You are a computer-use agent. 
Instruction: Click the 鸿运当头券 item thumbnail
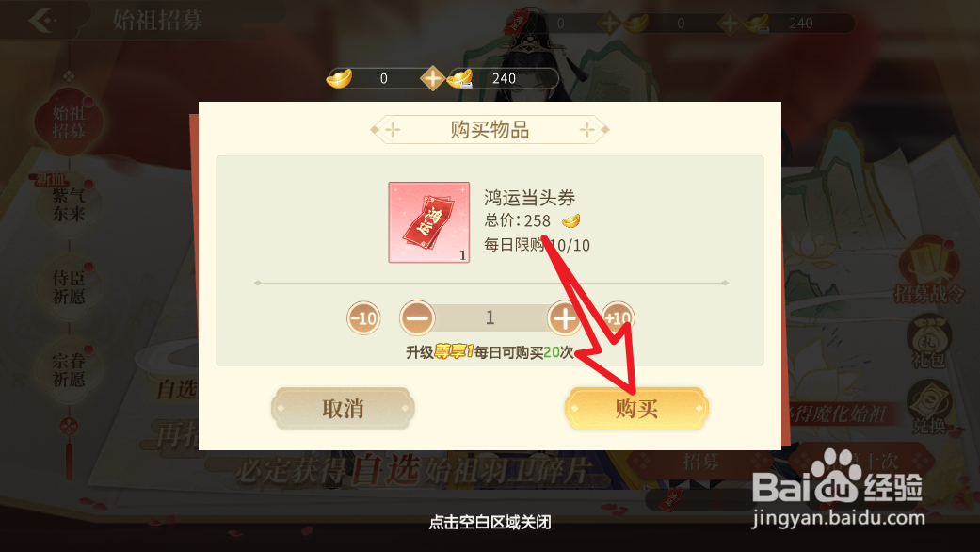(428, 222)
